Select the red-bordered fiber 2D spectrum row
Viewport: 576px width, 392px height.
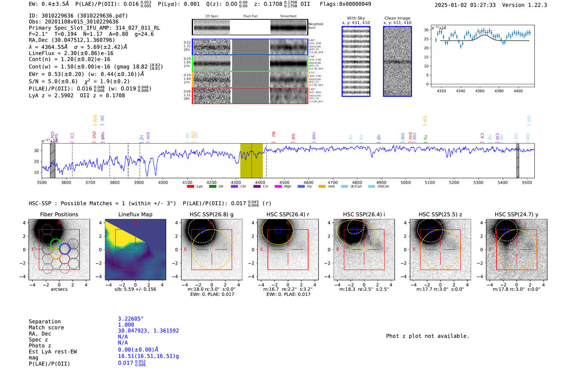click(250, 95)
